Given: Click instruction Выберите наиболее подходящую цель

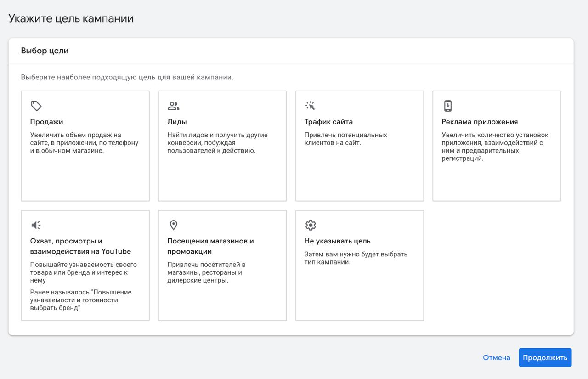Looking at the screenshot, I should 127,77.
